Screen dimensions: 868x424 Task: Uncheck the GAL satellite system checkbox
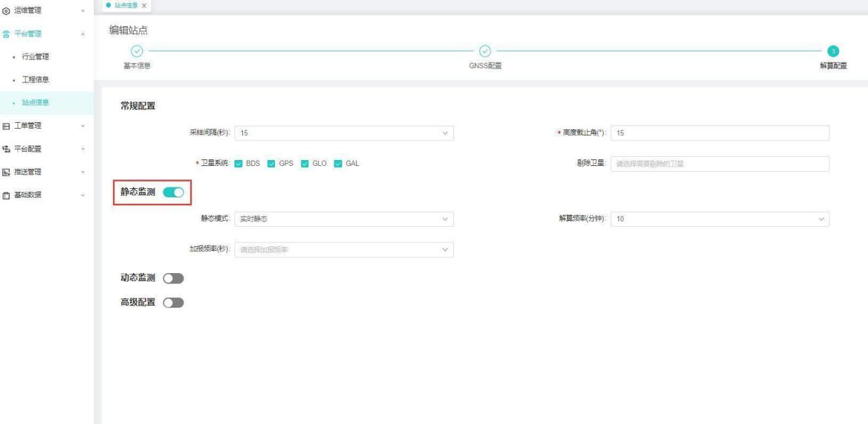(338, 163)
